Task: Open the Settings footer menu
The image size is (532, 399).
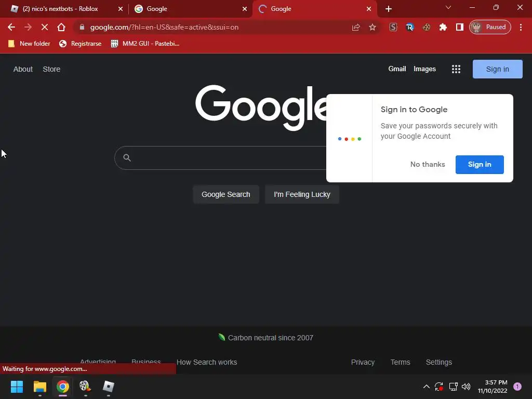Action: point(438,362)
